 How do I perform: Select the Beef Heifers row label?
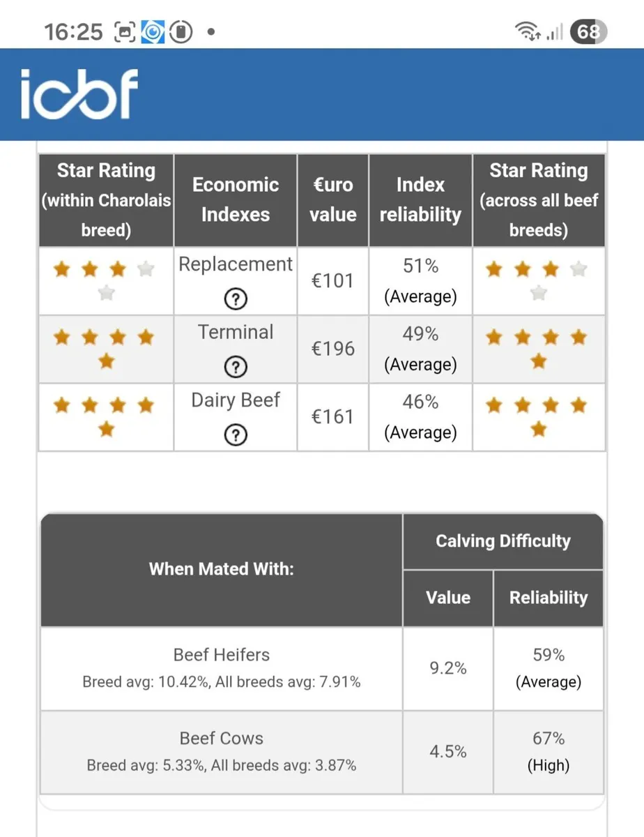[x=222, y=655]
